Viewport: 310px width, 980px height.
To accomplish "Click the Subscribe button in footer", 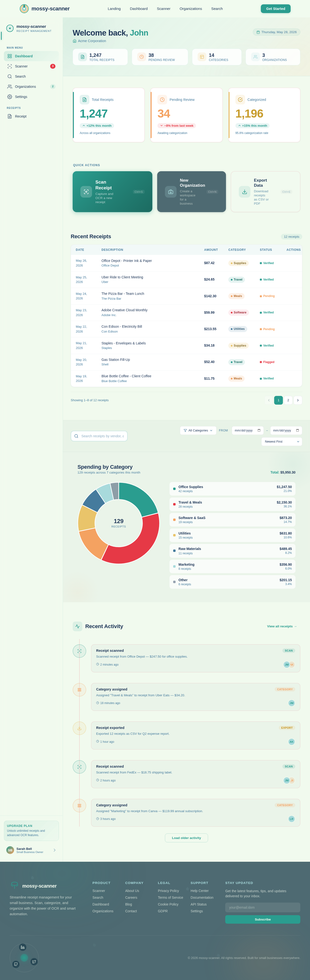I will 263,920.
